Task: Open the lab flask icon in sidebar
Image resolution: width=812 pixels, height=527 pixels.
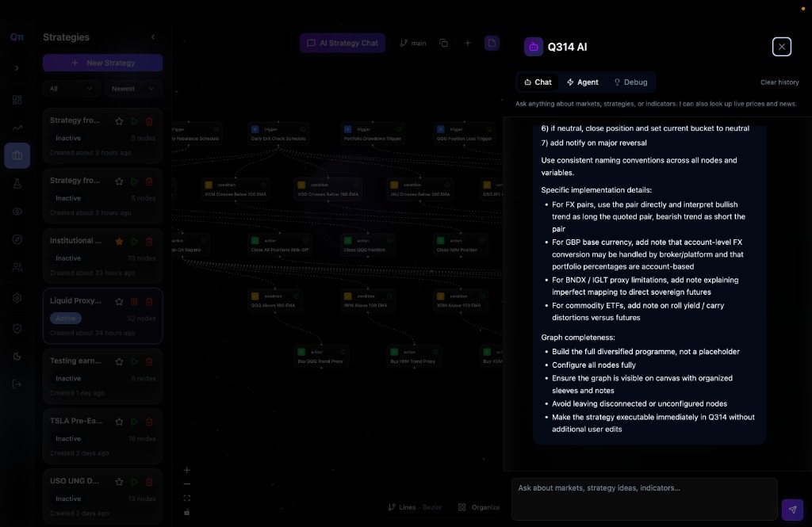Action: [17, 183]
